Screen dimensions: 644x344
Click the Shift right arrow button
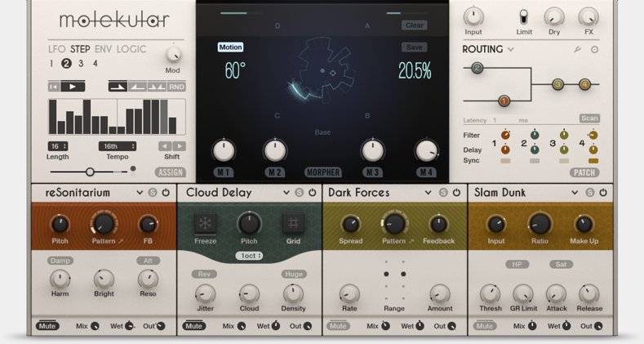(x=180, y=146)
